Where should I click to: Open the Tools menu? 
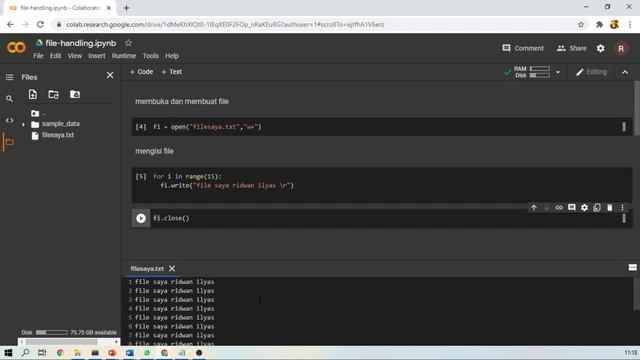pyautogui.click(x=150, y=56)
